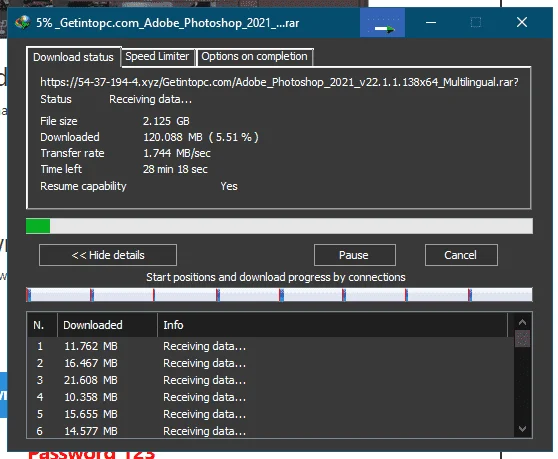Click the download URL text
The height and width of the screenshot is (459, 558).
(279, 82)
